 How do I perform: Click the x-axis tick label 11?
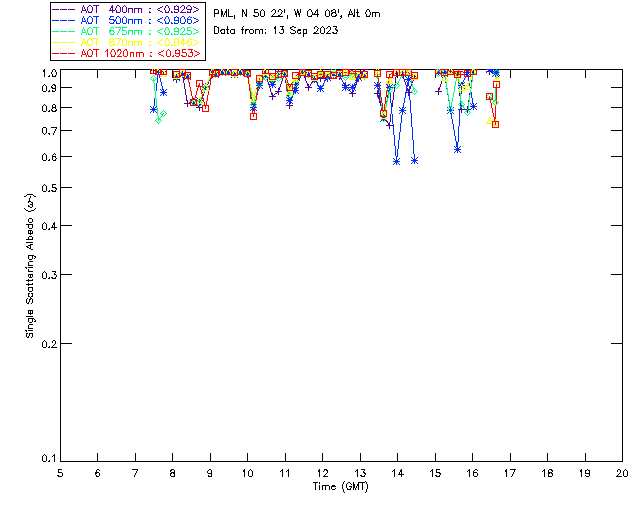pyautogui.click(x=285, y=473)
